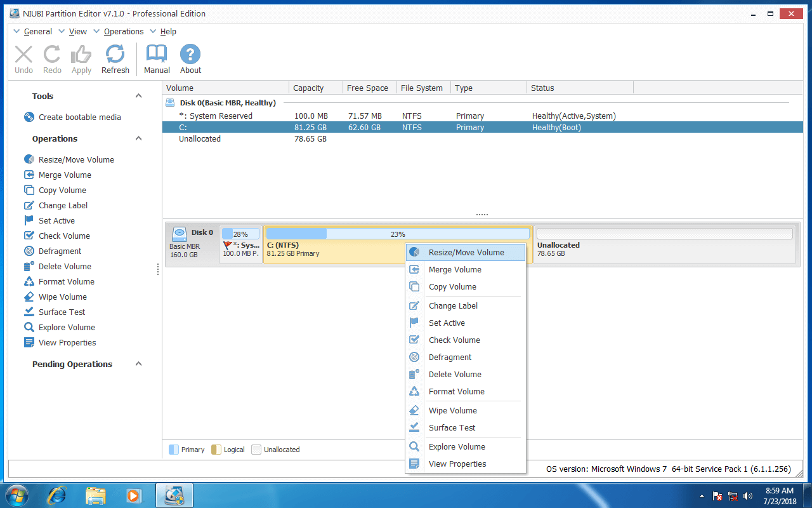
Task: Choose Copy Volume in context menu
Action: (466, 286)
